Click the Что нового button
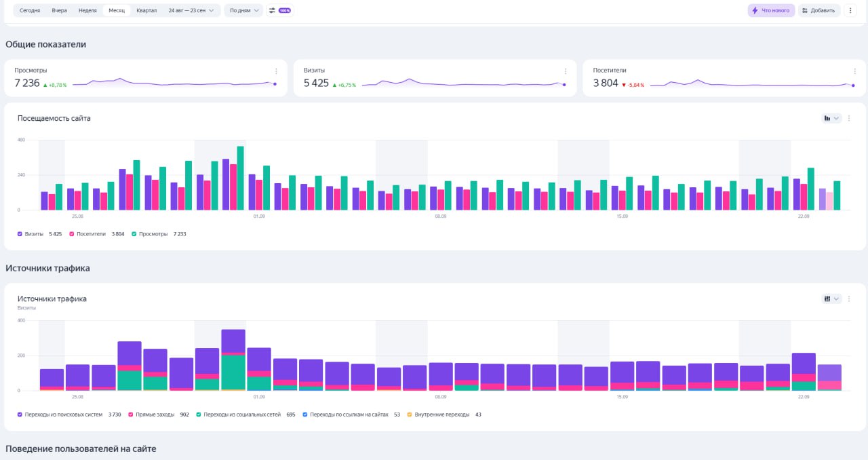The image size is (868, 460). 771,11
